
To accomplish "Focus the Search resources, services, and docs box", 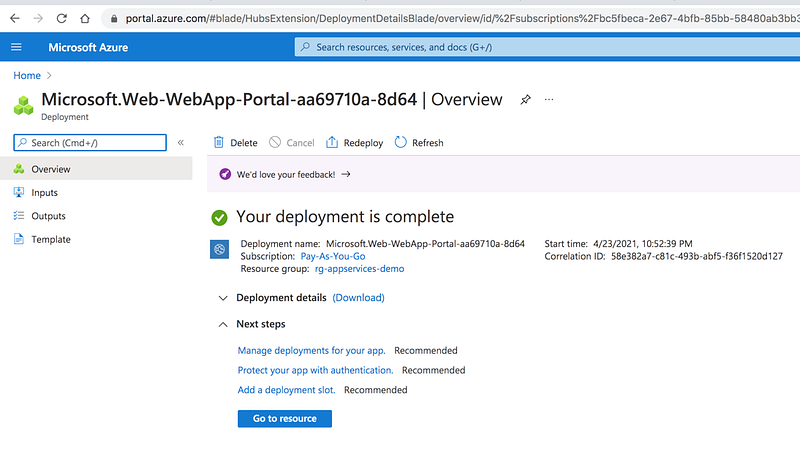I will 547,47.
